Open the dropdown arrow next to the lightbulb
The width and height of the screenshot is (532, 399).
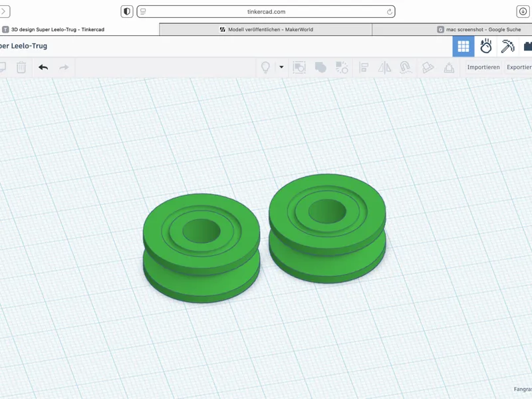281,67
